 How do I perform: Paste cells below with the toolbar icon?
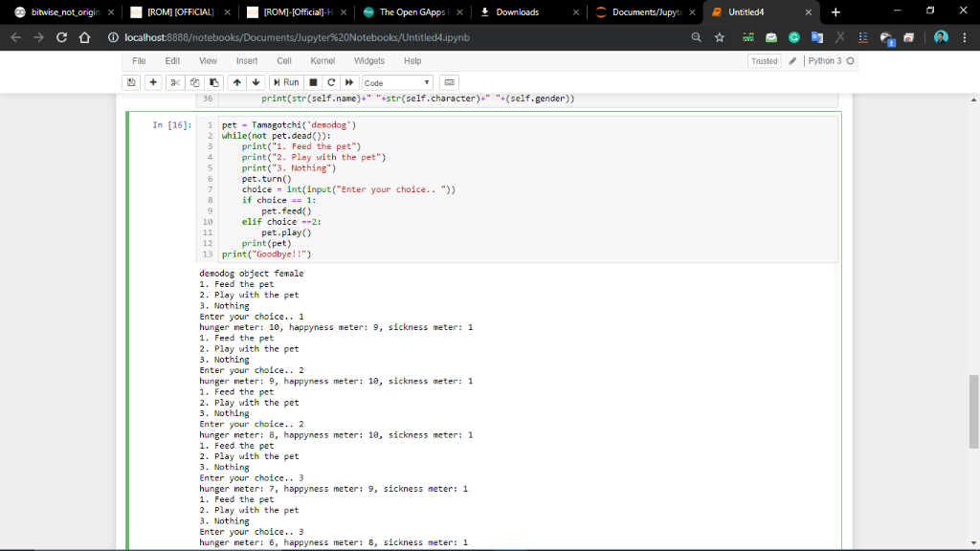point(213,82)
